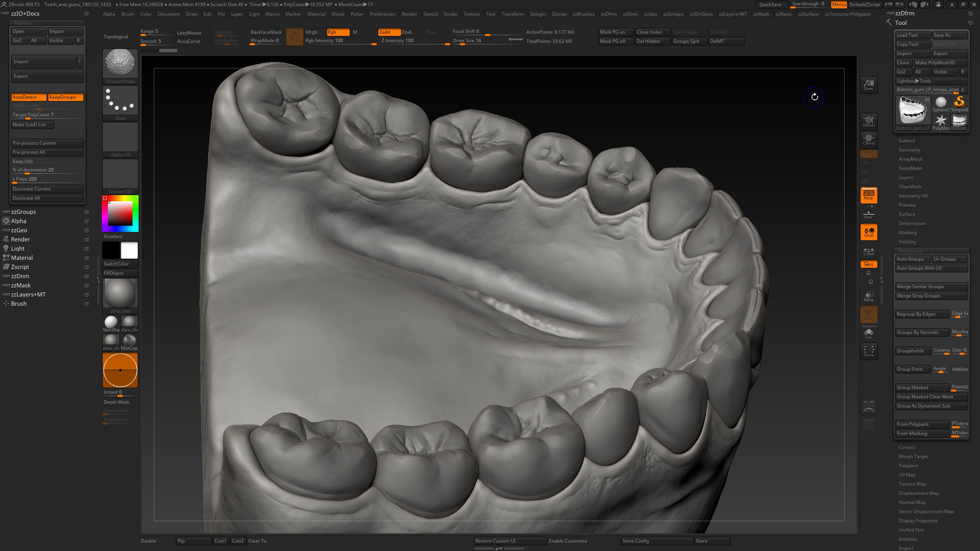
Task: Expand the Geometry subpalette
Action: click(910, 150)
